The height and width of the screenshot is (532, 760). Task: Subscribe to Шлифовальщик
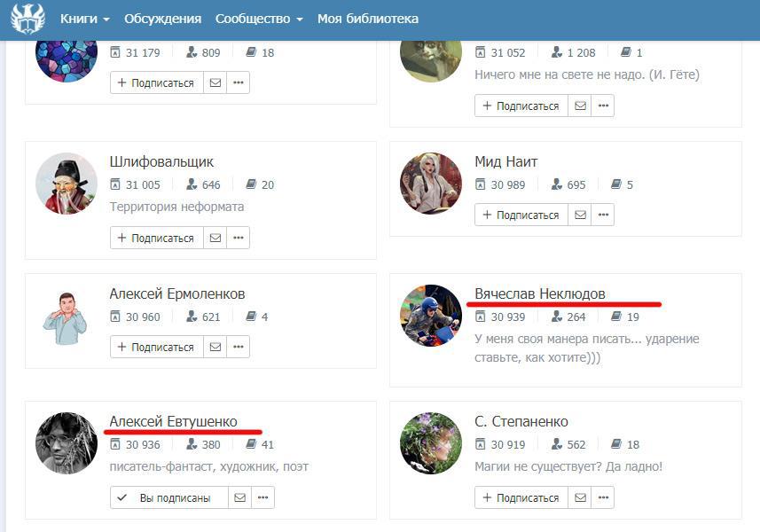[x=157, y=238]
